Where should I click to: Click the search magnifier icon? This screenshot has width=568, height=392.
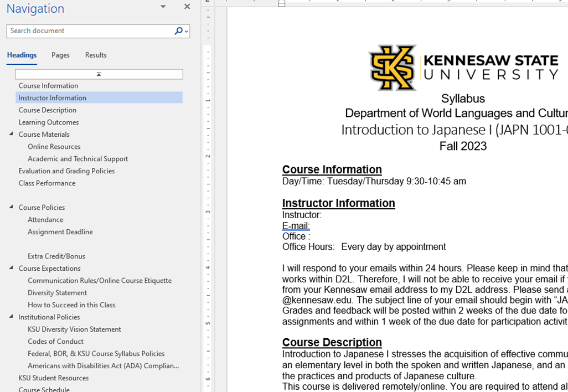[x=178, y=31]
